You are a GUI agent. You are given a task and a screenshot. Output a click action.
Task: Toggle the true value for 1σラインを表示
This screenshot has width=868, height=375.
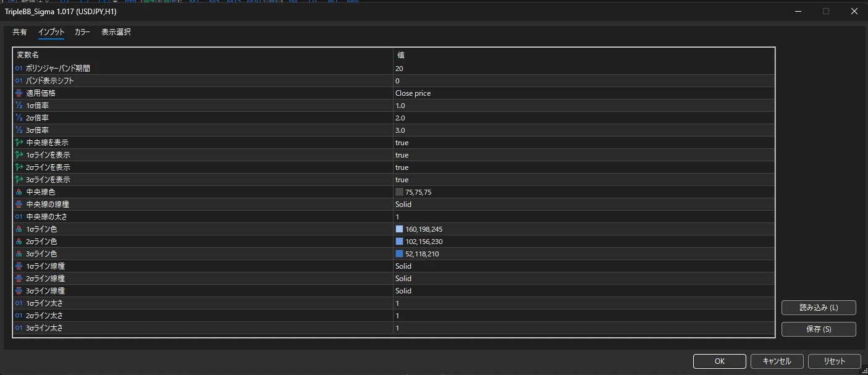tap(402, 155)
